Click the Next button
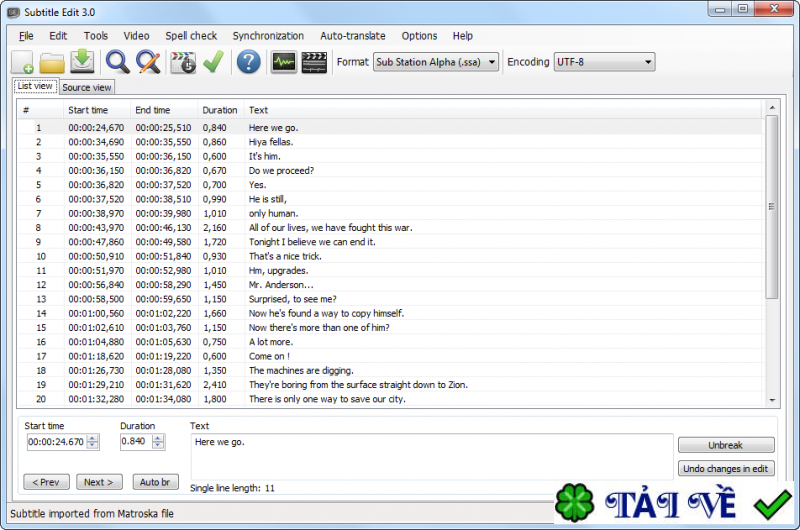The height and width of the screenshot is (530, 800). click(x=99, y=482)
